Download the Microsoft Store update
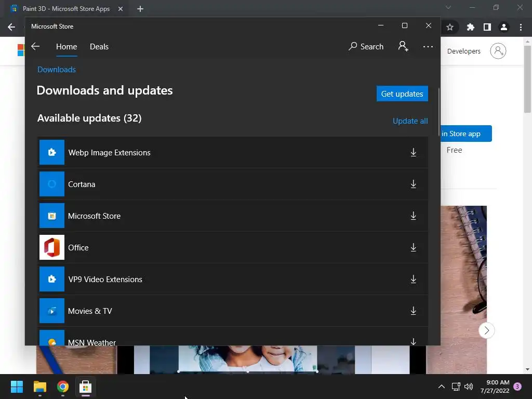 (413, 216)
